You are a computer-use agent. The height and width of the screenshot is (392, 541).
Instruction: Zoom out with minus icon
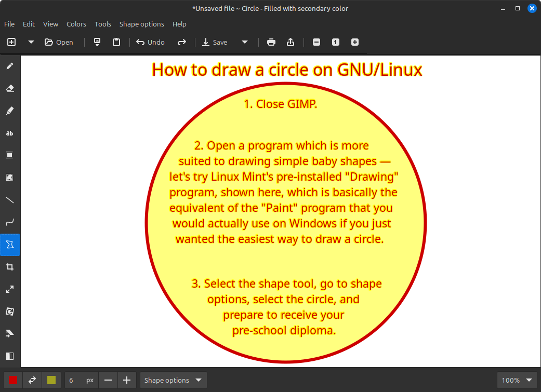(x=316, y=42)
